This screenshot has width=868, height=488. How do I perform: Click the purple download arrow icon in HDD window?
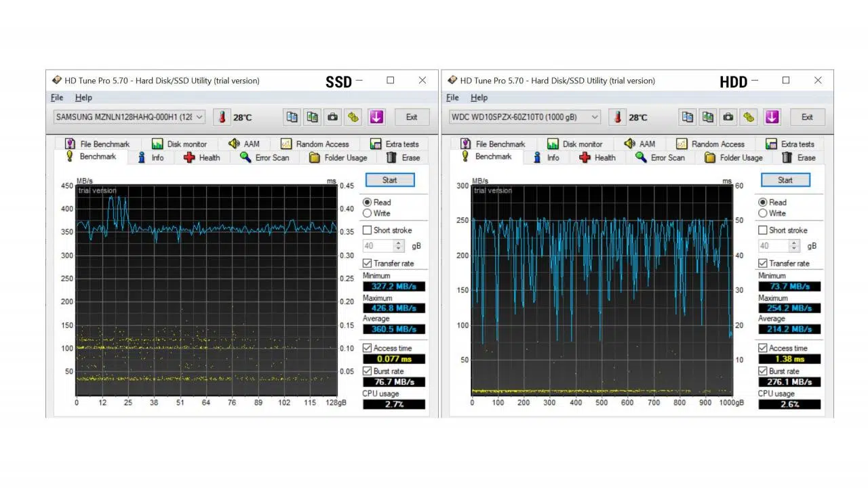(772, 117)
